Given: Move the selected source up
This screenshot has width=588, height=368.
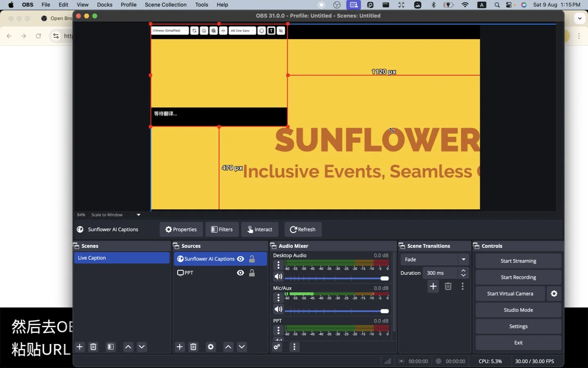Looking at the screenshot, I should pos(228,347).
